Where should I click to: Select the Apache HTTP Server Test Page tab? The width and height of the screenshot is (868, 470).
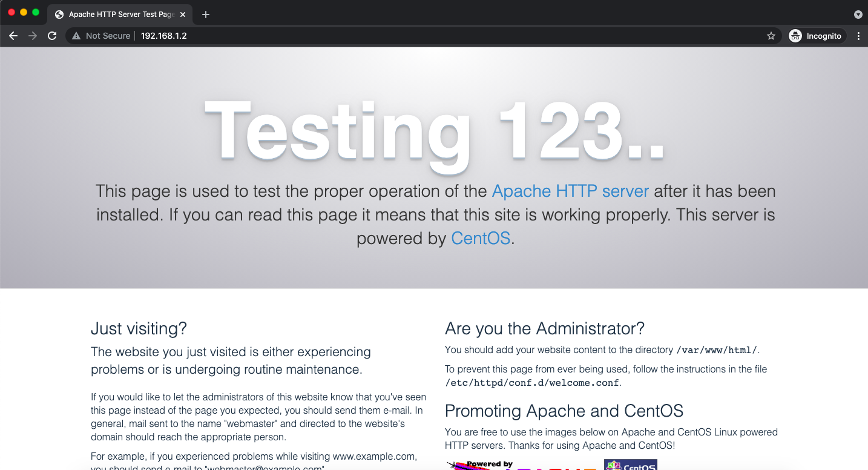pos(120,15)
